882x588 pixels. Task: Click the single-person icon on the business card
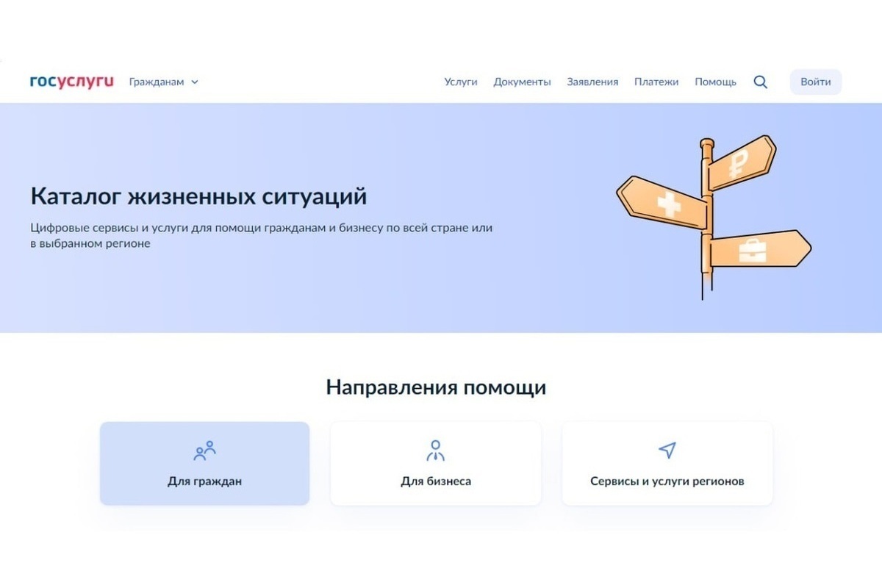click(435, 448)
